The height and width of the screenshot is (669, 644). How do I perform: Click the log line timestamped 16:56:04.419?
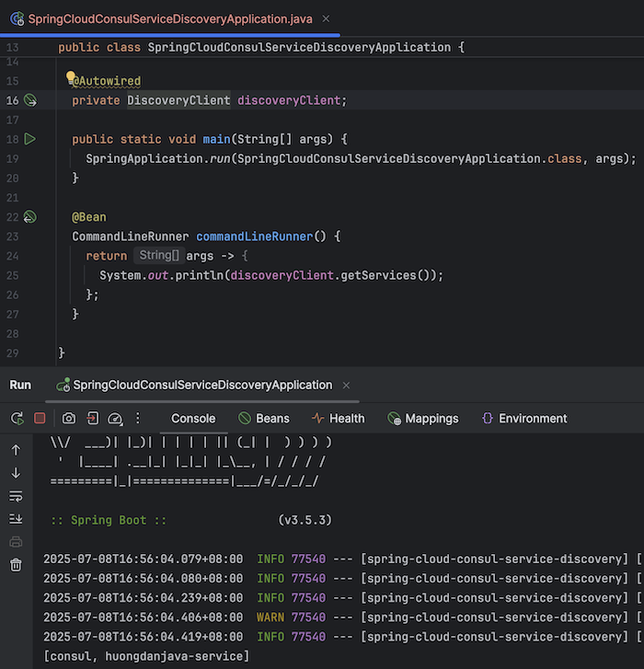pyautogui.click(x=343, y=637)
